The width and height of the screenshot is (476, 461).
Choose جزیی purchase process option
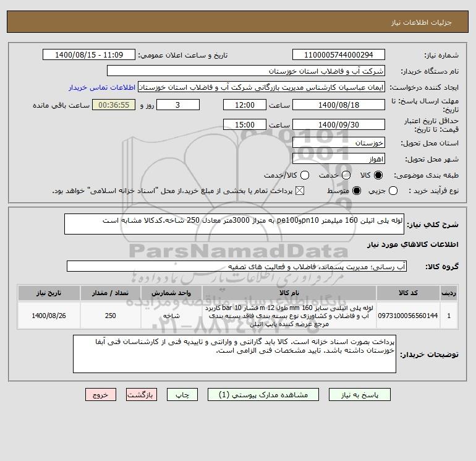393,191
